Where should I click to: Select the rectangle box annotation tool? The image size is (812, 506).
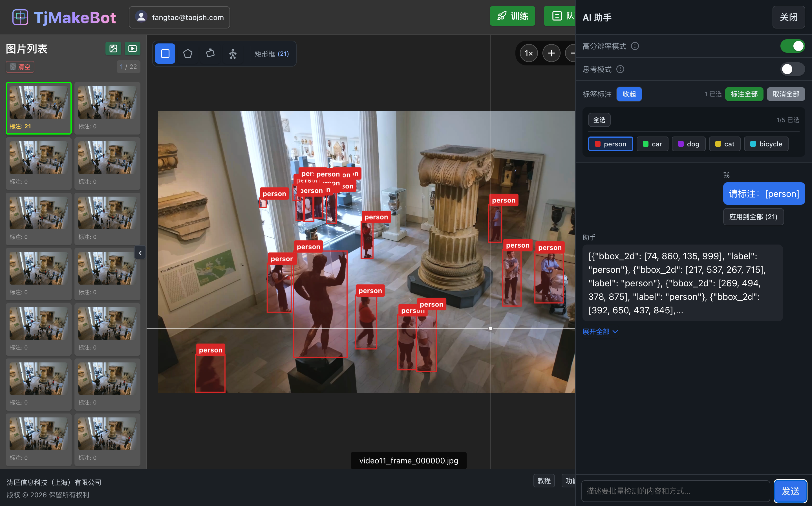pyautogui.click(x=165, y=54)
